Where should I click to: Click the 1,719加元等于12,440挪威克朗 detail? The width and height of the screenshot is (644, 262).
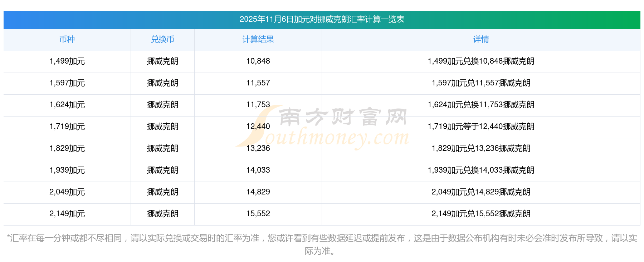pos(481,127)
